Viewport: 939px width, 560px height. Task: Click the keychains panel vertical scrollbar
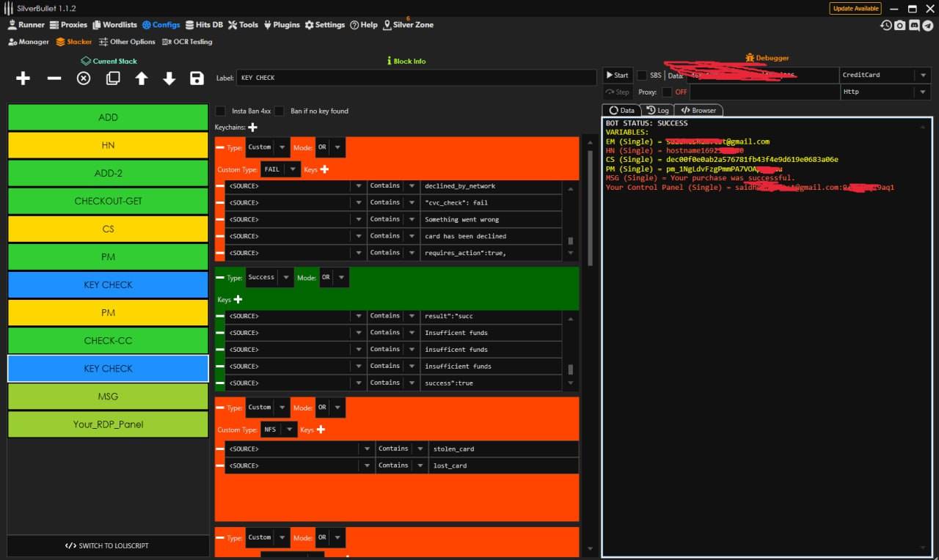[x=589, y=205]
